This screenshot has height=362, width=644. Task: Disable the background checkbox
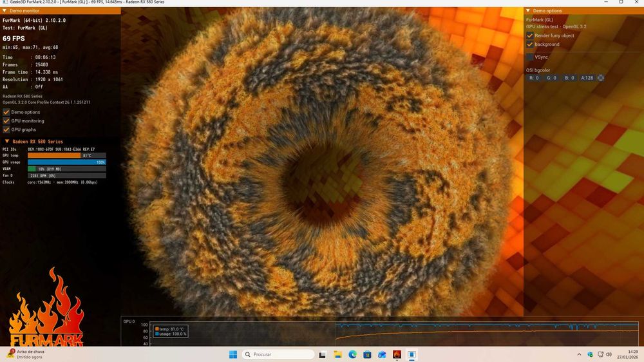[x=530, y=44]
